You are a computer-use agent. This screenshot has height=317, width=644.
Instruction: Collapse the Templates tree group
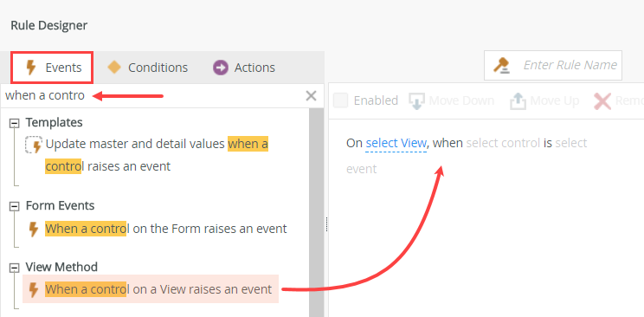pyautogui.click(x=15, y=123)
